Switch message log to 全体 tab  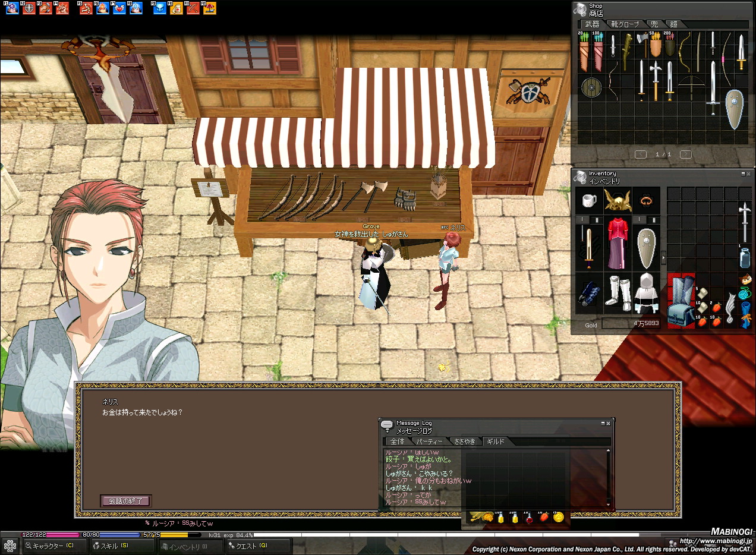coord(397,442)
